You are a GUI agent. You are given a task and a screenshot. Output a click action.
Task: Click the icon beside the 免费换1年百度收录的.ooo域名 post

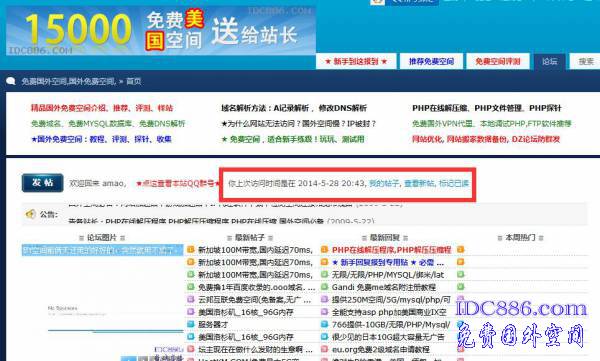click(191, 287)
